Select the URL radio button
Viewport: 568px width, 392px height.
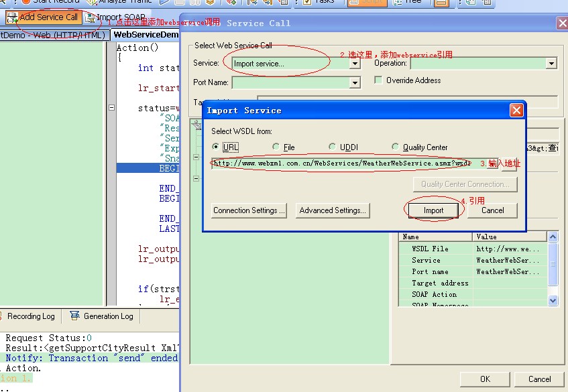point(215,147)
